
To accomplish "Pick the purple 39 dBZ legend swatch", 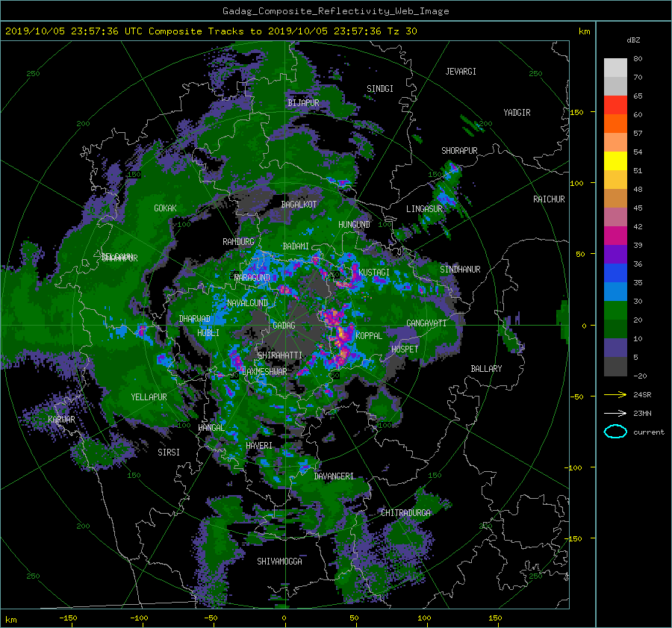I will point(615,254).
